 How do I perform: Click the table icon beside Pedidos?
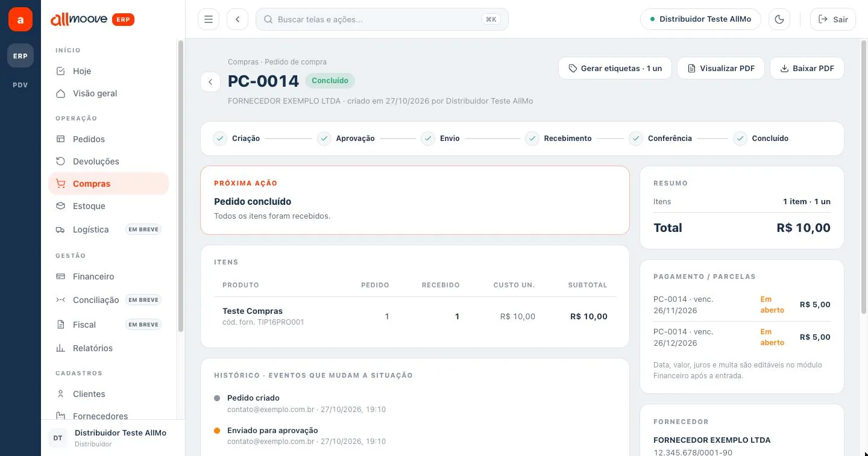click(60, 139)
